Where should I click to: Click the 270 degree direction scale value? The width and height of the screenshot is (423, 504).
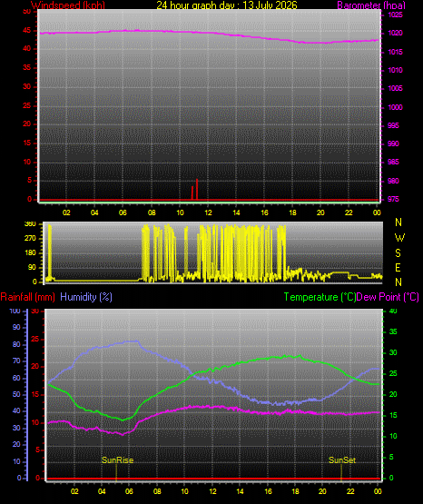pyautogui.click(x=30, y=239)
